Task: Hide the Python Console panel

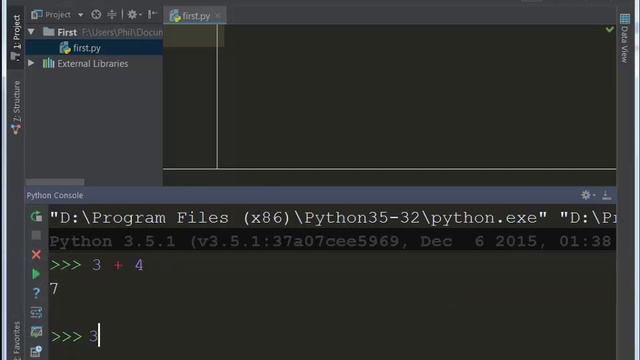Action: point(607,195)
